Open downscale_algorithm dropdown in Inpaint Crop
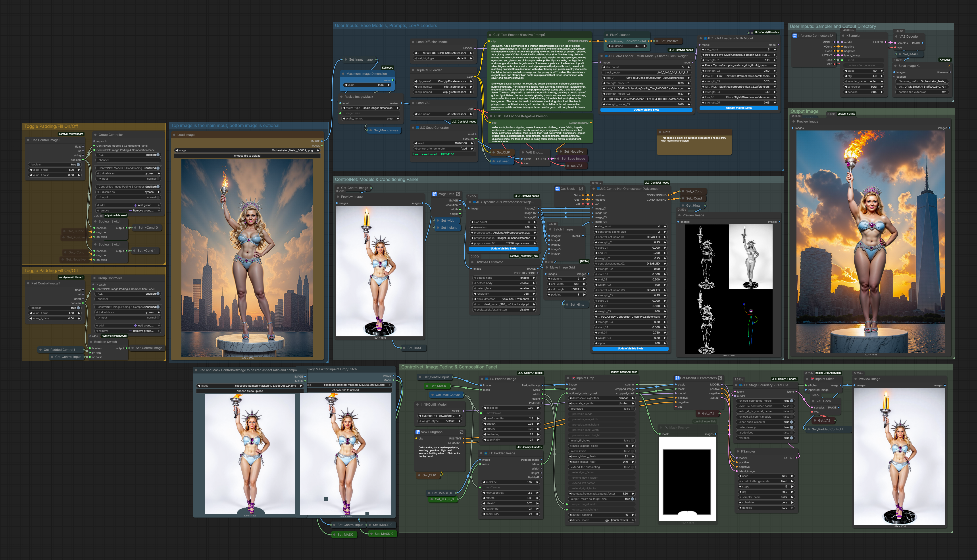The width and height of the screenshot is (977, 560). (602, 399)
